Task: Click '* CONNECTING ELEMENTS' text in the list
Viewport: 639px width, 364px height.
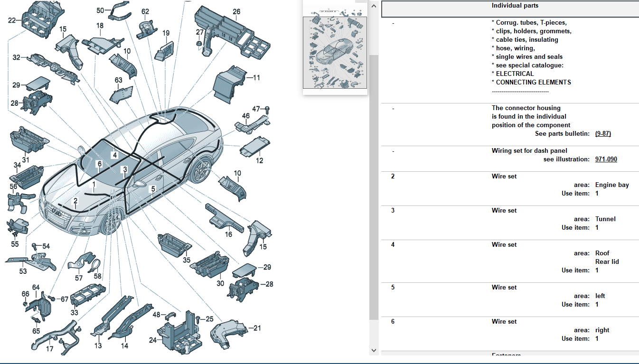Action: [531, 83]
